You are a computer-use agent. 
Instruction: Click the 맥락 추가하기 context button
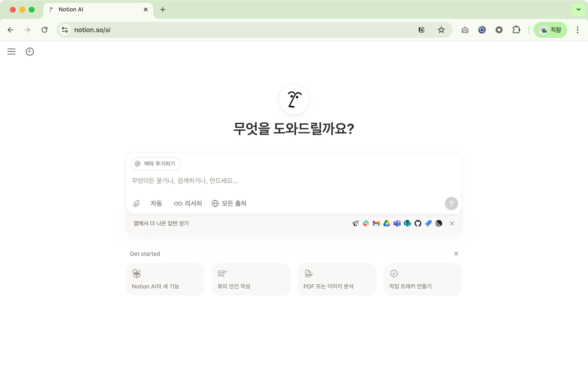pos(156,163)
